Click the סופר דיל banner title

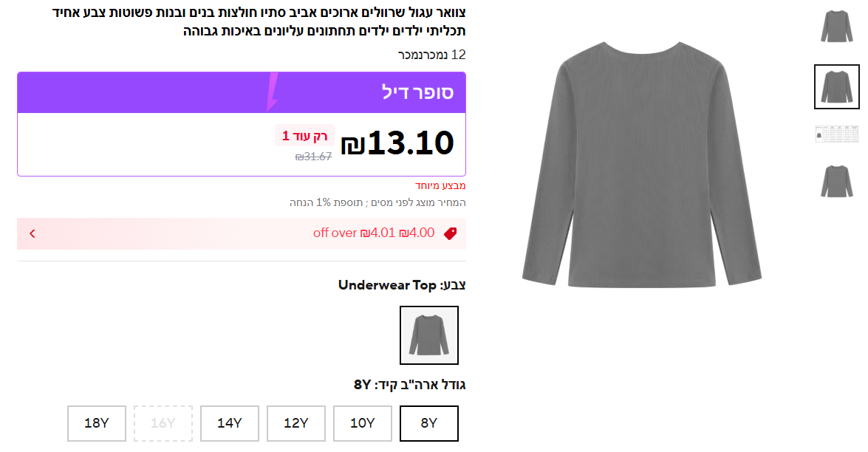417,92
